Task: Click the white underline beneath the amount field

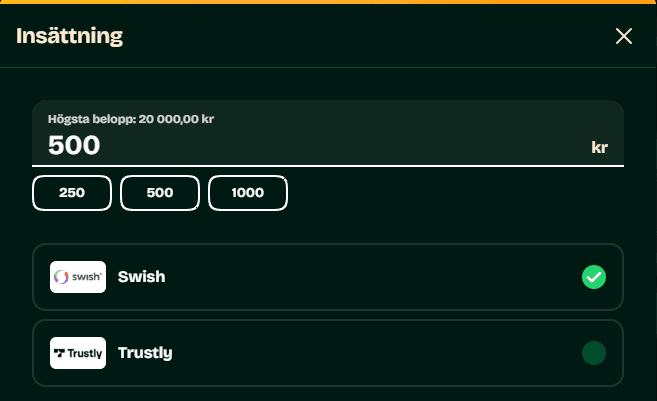Action: (328, 166)
